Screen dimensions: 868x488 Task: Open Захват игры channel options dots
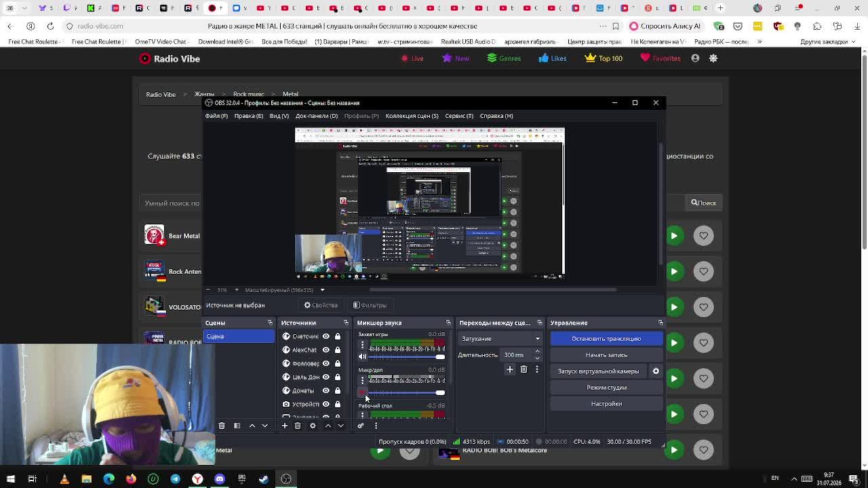click(362, 345)
